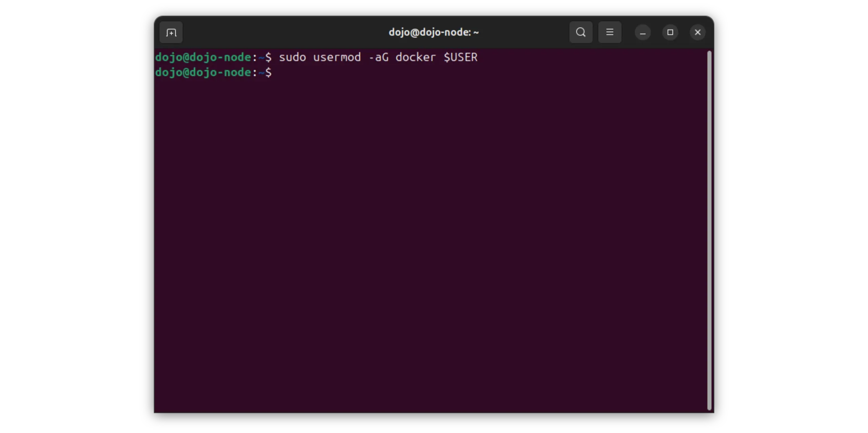Open the hamburger main menu

tap(610, 32)
